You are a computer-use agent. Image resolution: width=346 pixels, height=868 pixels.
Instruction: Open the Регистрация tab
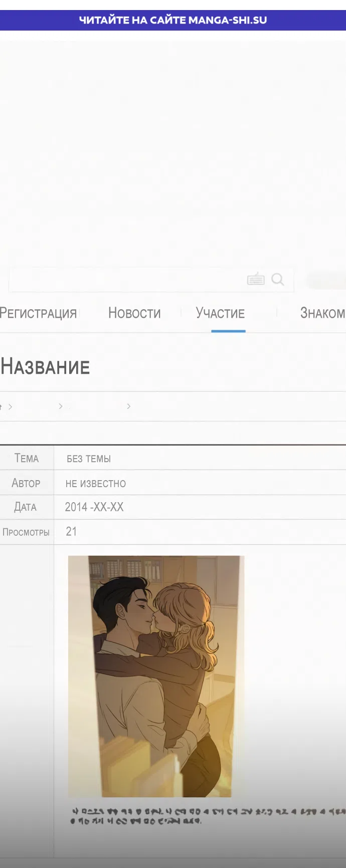pos(38,313)
